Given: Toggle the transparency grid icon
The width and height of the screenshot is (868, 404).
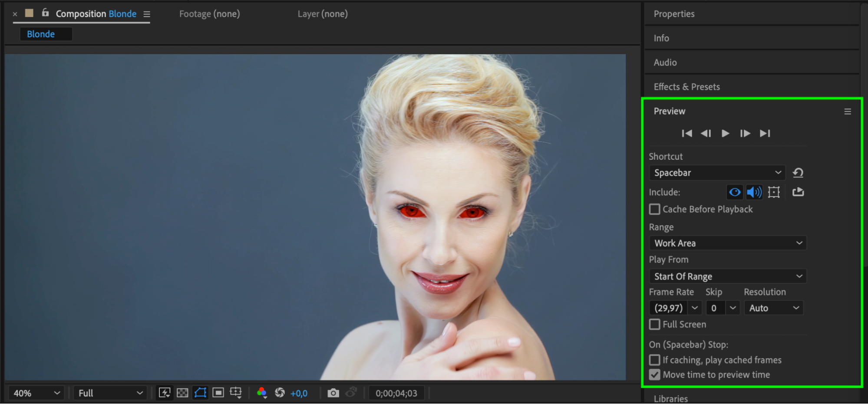Looking at the screenshot, I should pyautogui.click(x=182, y=393).
